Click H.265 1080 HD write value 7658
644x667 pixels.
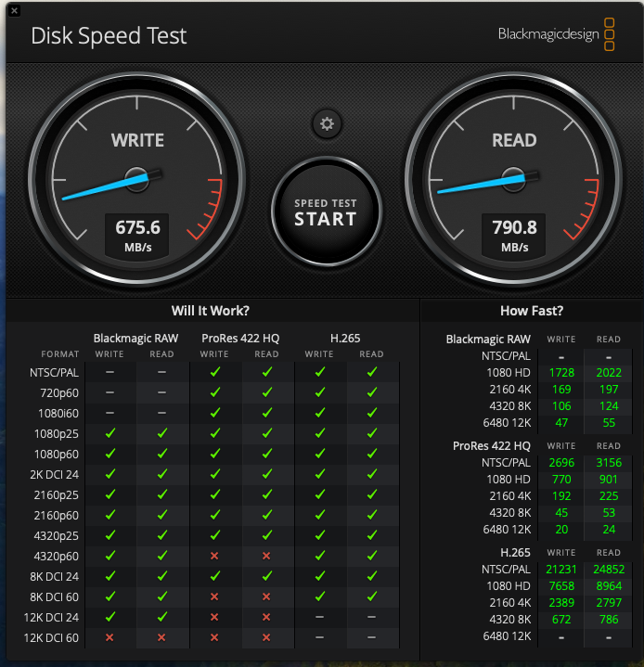click(x=561, y=586)
